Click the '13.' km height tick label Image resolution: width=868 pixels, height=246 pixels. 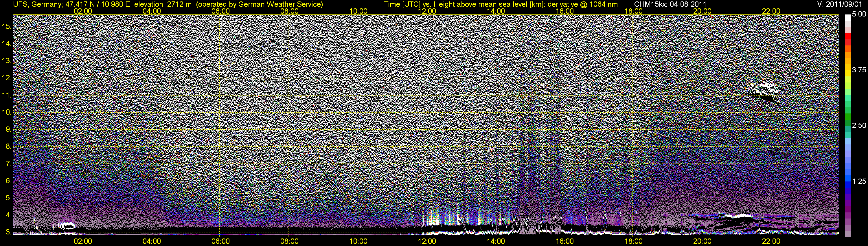pyautogui.click(x=7, y=61)
